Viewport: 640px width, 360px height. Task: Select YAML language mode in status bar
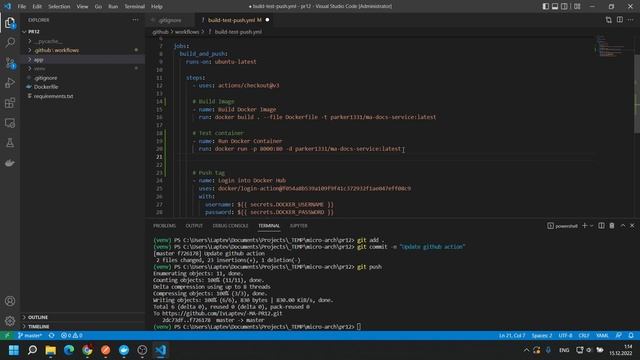point(602,336)
